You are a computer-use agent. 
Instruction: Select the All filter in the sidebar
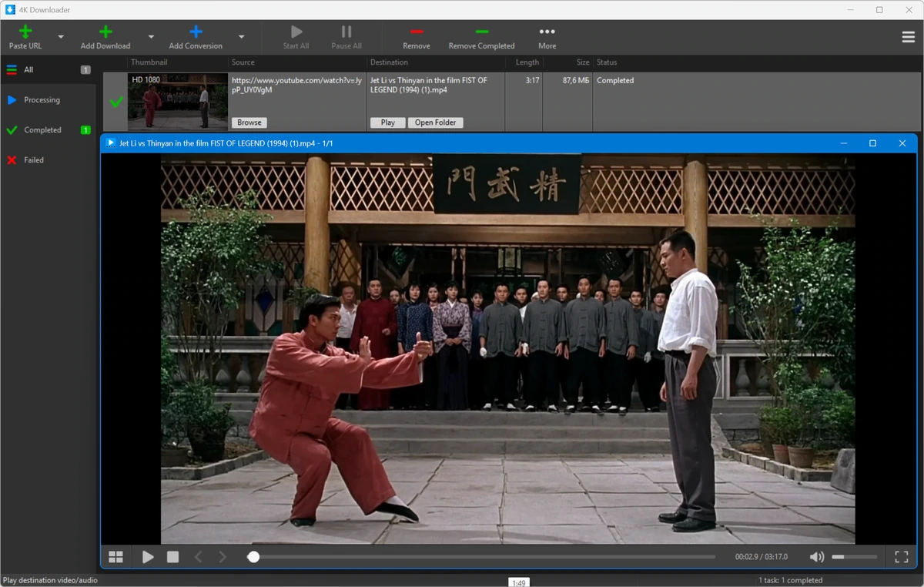[48, 69]
